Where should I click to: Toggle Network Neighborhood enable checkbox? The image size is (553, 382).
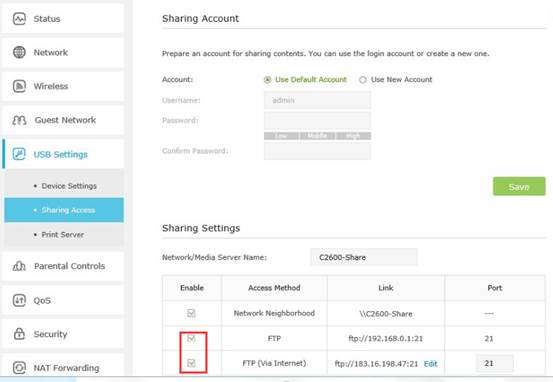tap(191, 313)
